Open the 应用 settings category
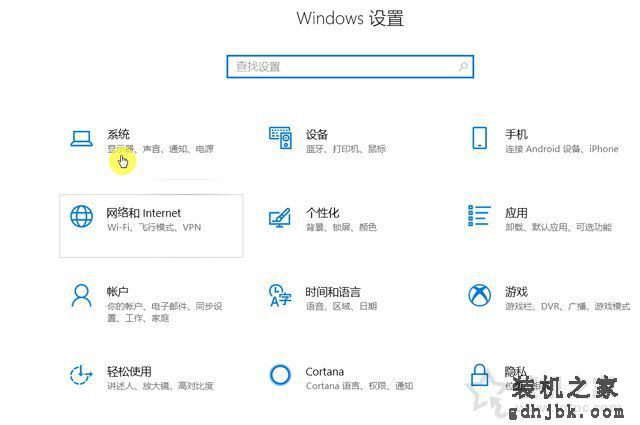The height and width of the screenshot is (425, 640). [516, 213]
